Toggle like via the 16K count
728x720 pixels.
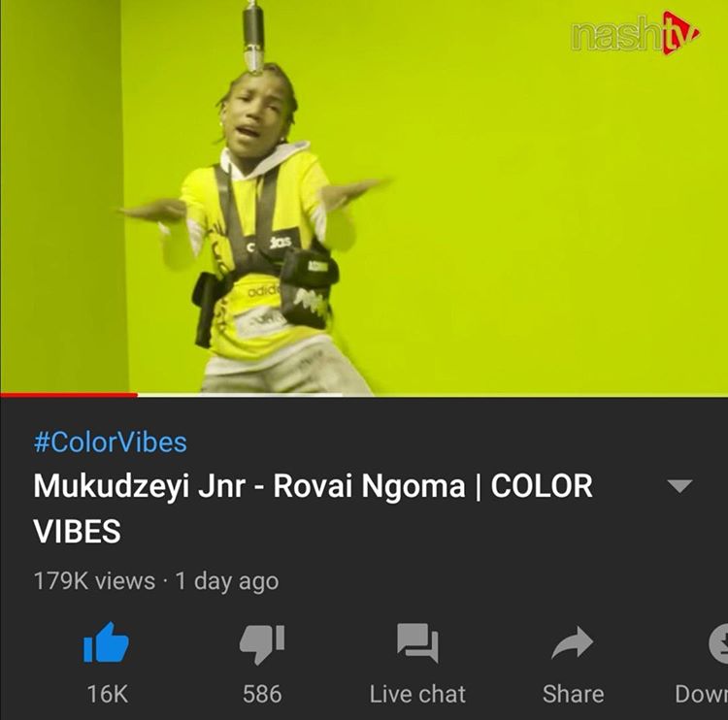tap(107, 694)
